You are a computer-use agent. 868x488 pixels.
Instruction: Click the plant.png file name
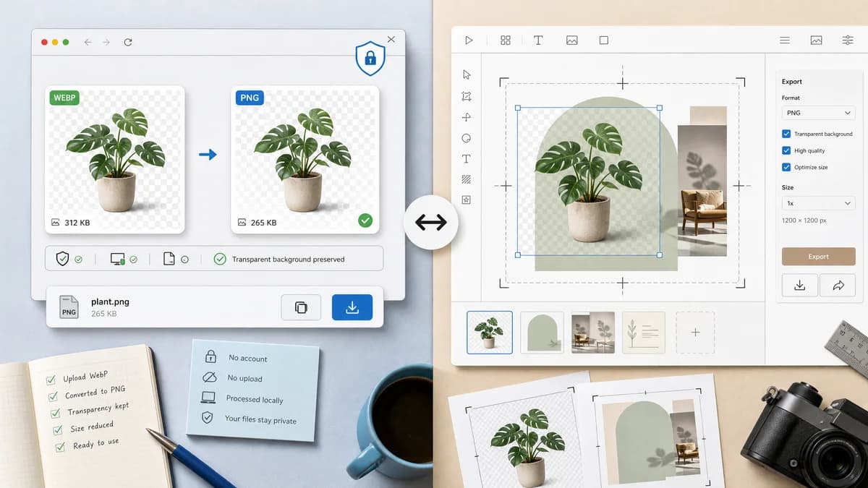[x=109, y=301]
